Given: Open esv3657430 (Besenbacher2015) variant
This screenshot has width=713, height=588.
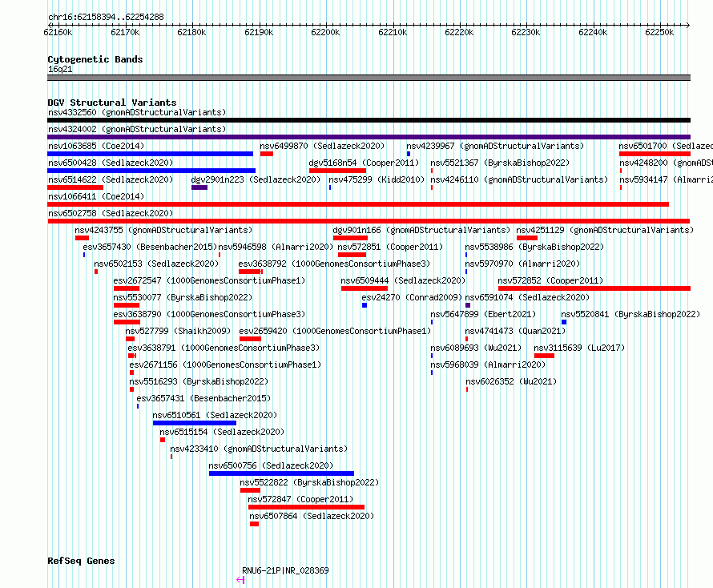Looking at the screenshot, I should point(150,247).
